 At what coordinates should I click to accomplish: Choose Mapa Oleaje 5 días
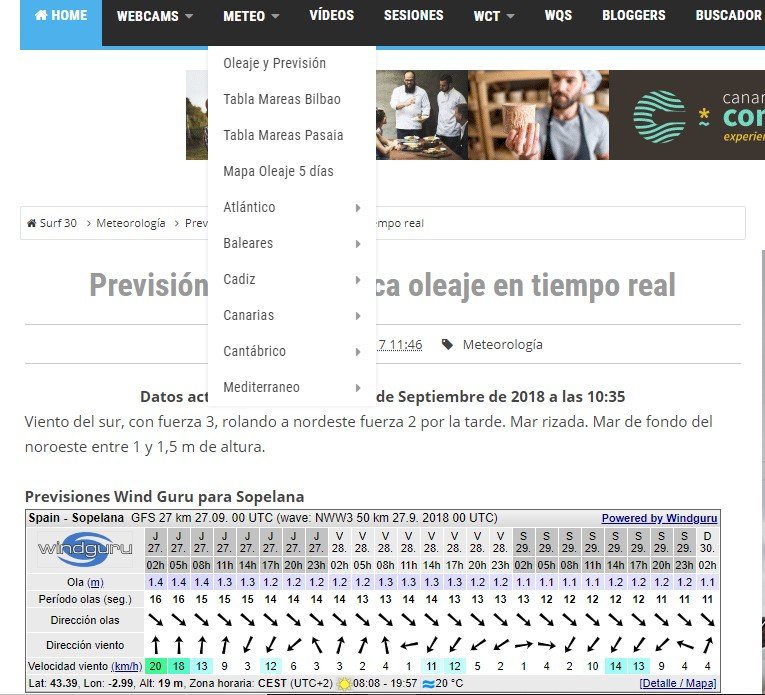pyautogui.click(x=279, y=171)
